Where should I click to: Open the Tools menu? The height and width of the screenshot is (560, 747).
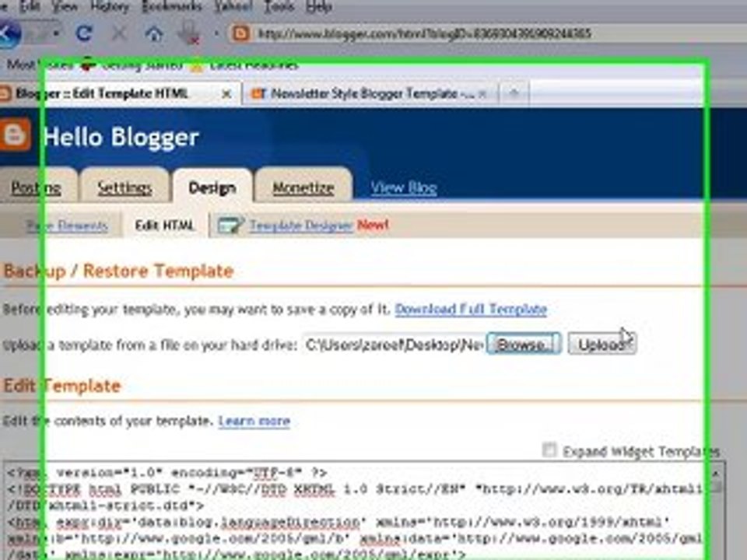[279, 7]
